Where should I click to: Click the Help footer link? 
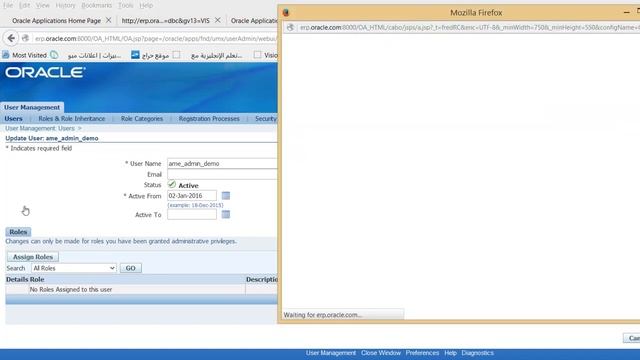tap(450, 353)
